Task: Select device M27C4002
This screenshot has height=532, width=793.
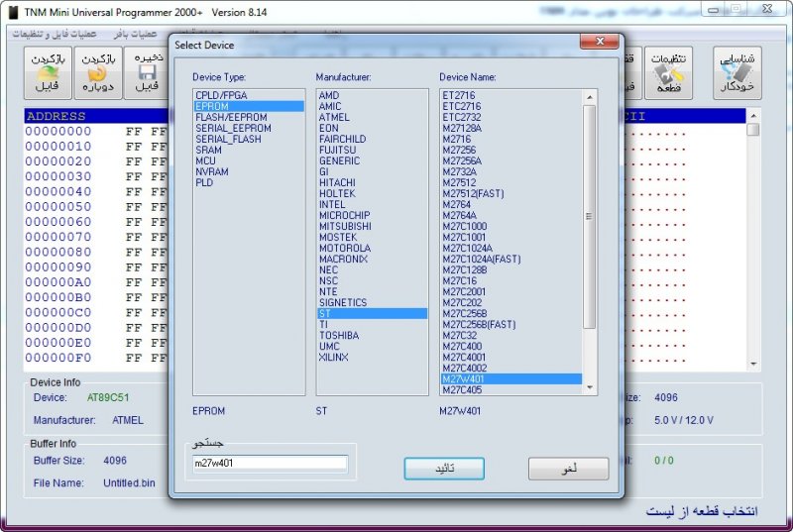Action: [x=511, y=369]
